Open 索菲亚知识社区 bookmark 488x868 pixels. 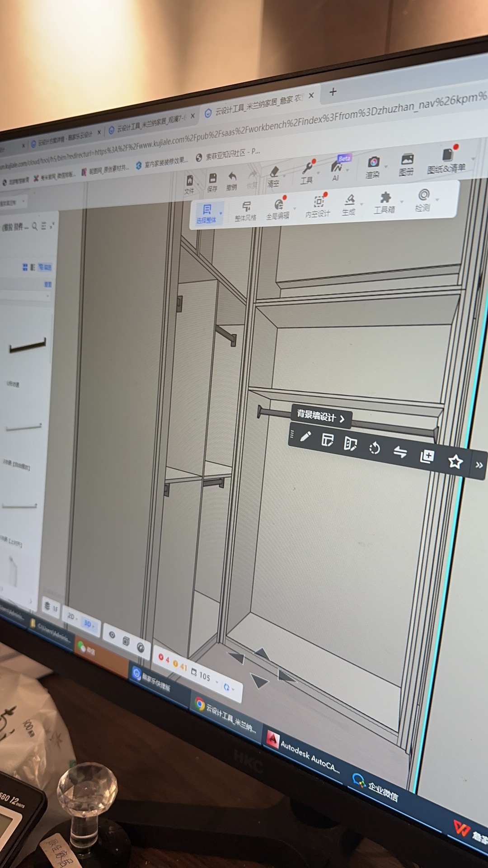click(x=228, y=155)
